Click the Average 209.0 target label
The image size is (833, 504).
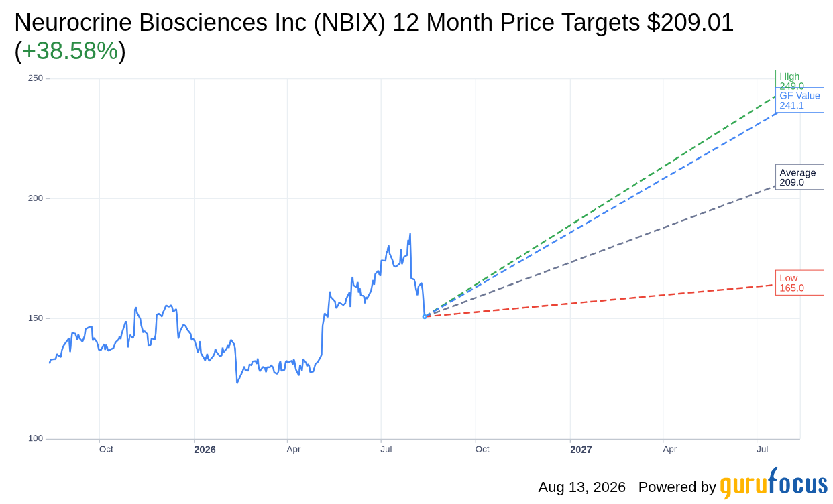coord(799,177)
